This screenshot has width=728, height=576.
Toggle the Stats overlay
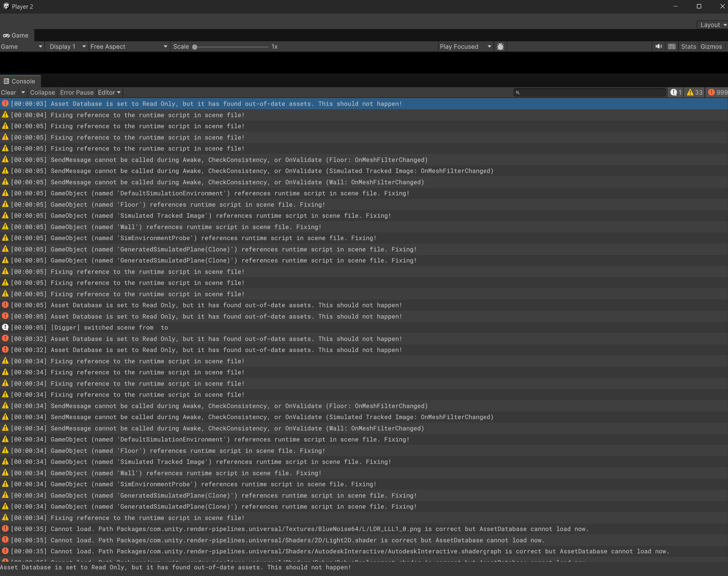click(688, 46)
